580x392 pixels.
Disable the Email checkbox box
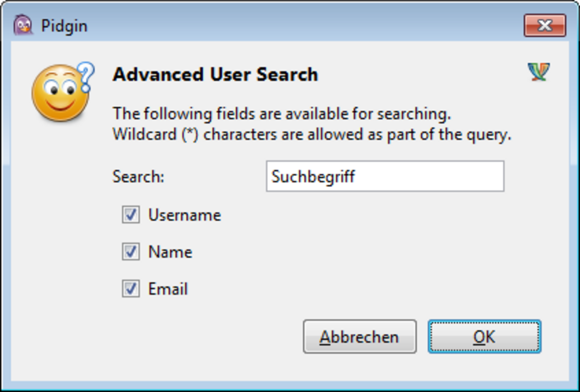point(130,289)
